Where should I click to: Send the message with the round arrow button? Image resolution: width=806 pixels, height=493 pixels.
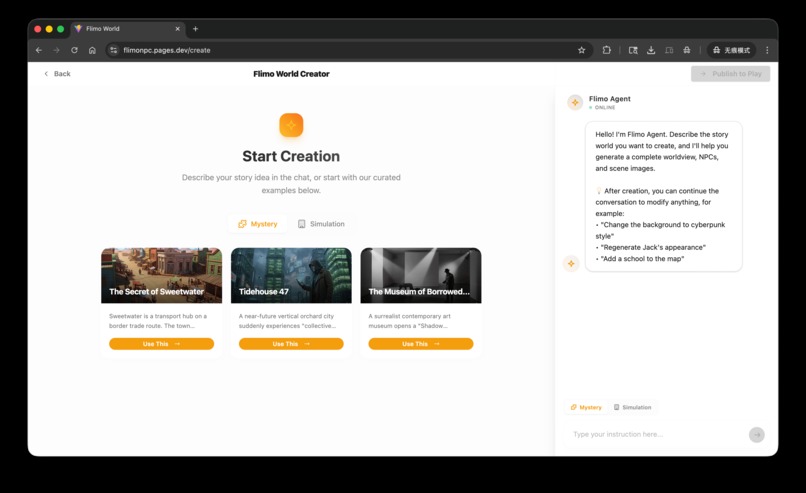click(756, 434)
